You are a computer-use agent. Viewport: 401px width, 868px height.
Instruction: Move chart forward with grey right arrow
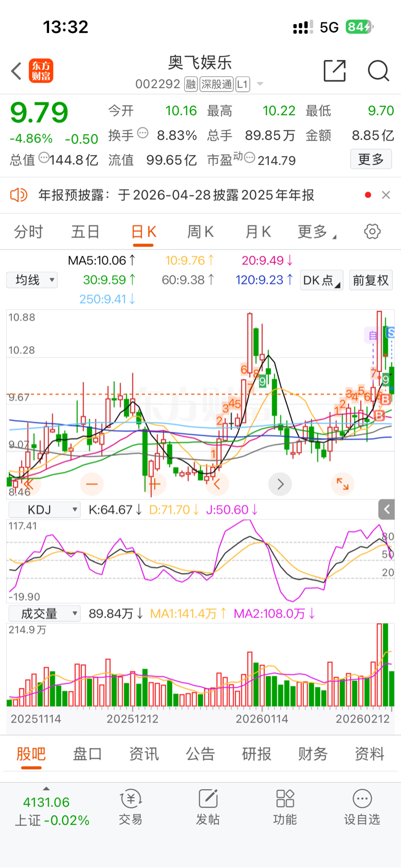(280, 484)
